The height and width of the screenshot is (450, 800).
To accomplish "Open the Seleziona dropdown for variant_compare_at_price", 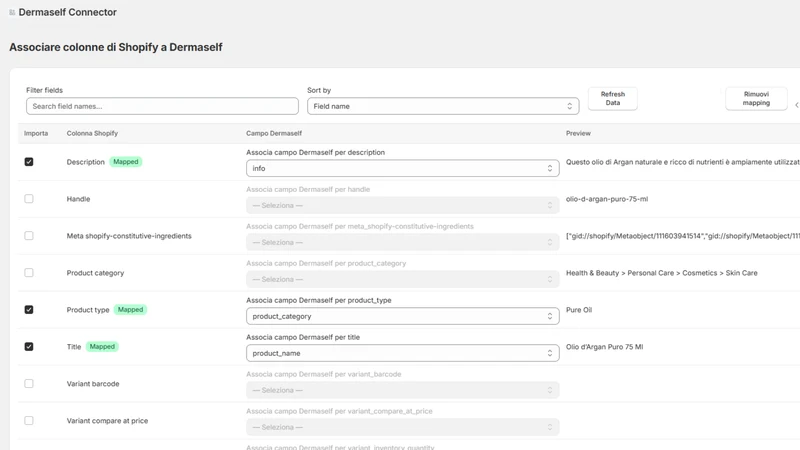I will coord(403,427).
